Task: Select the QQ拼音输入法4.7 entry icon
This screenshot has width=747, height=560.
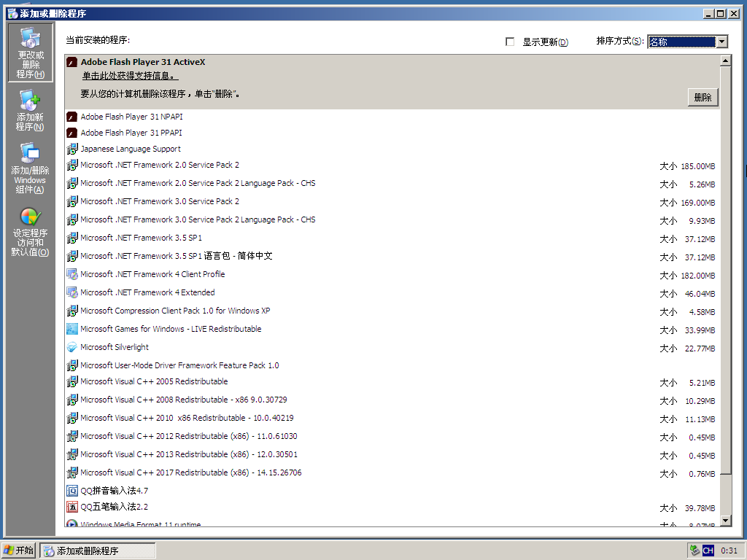Action: pyautogui.click(x=71, y=491)
